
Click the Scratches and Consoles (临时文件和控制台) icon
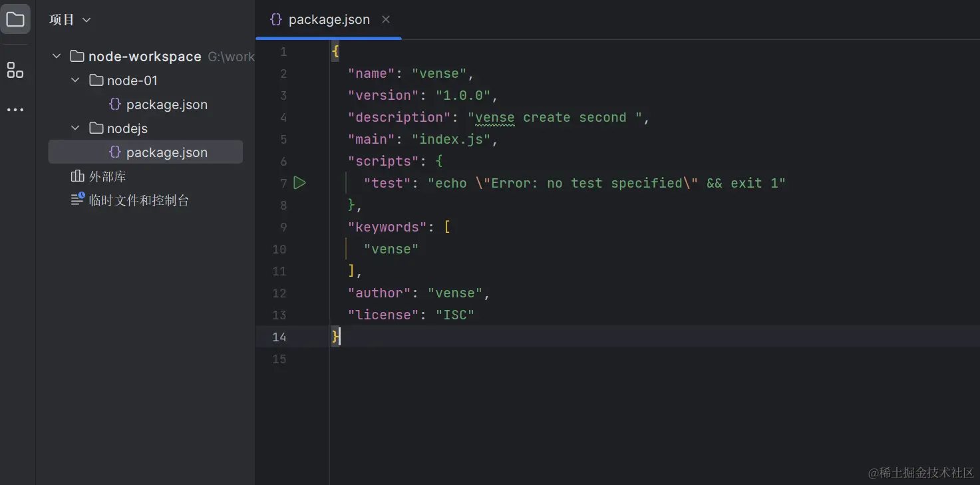78,200
